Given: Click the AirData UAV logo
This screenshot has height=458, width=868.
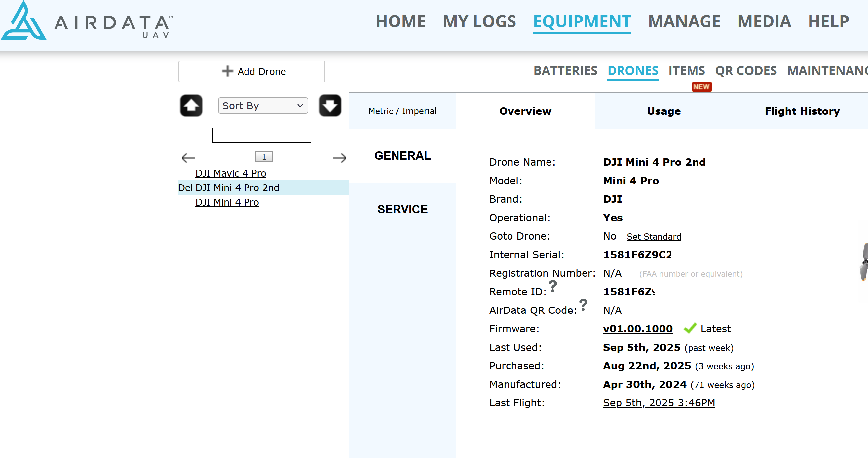Looking at the screenshot, I should [87, 21].
